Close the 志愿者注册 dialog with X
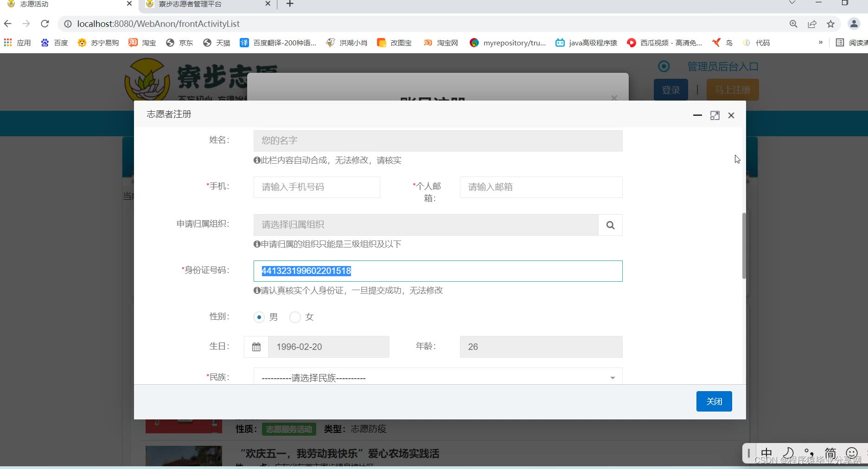The width and height of the screenshot is (868, 469). click(731, 115)
